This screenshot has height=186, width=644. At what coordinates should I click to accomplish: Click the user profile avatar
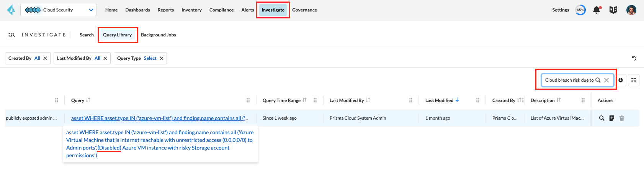click(631, 10)
